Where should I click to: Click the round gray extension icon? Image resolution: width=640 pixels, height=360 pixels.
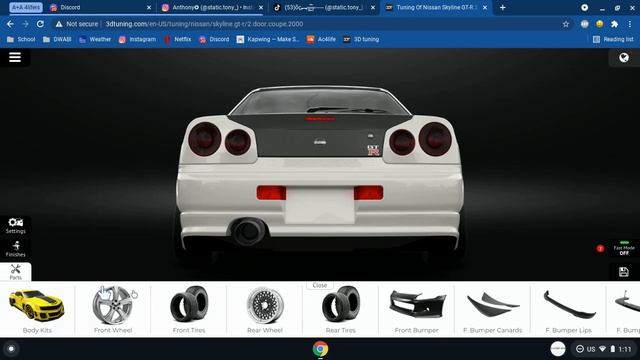(584, 24)
